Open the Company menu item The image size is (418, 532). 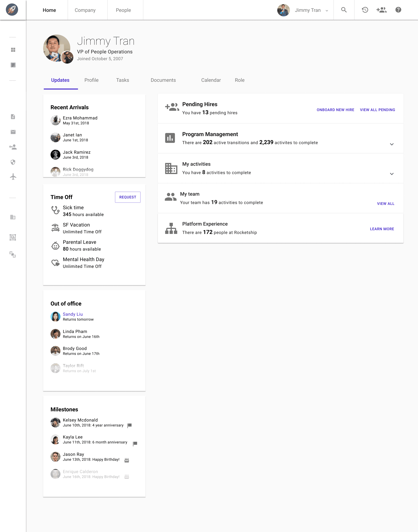[x=85, y=10]
